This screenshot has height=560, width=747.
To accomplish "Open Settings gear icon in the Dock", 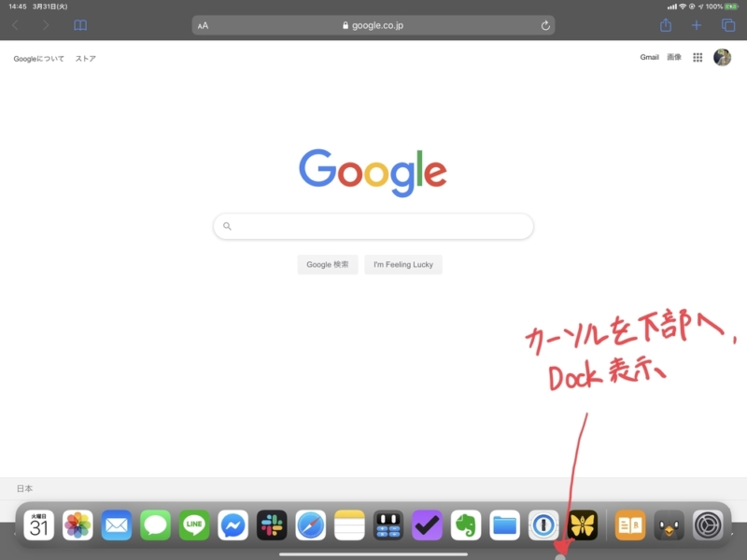I will 708,525.
